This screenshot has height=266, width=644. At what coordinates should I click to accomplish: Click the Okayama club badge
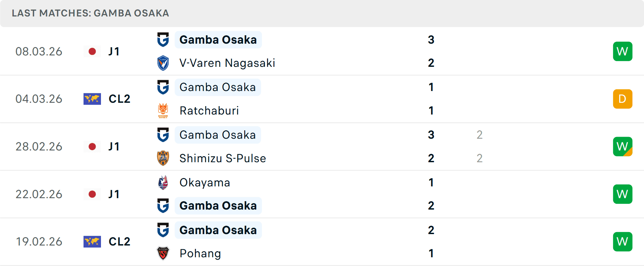pyautogui.click(x=163, y=182)
